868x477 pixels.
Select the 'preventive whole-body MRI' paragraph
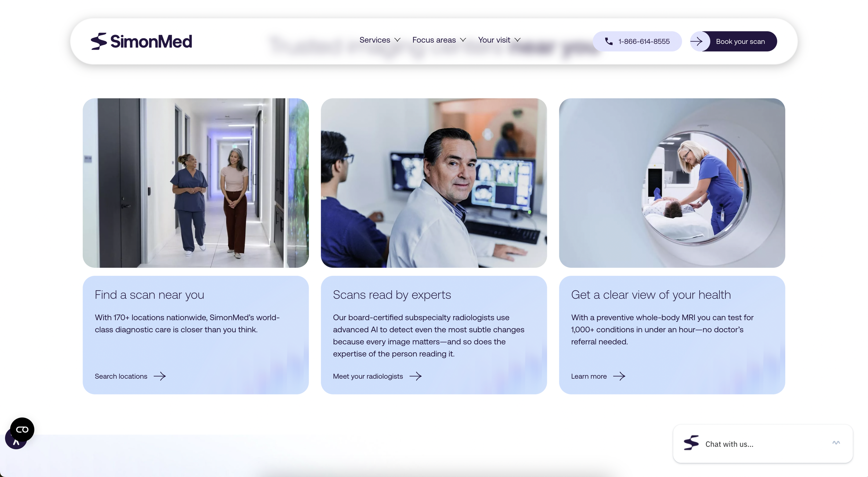(x=662, y=330)
